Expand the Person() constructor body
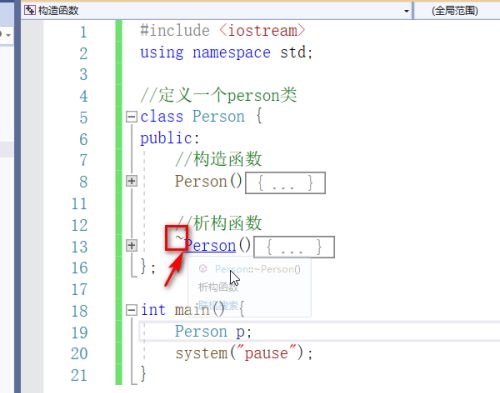Screen dimensions: 500x393 pyautogui.click(x=131, y=181)
